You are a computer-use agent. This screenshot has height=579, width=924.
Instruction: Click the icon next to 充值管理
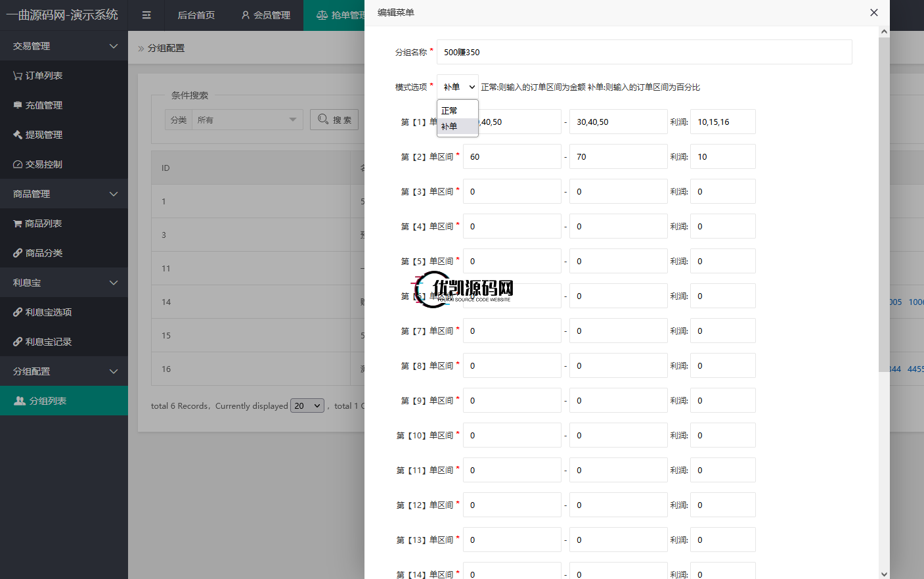point(18,105)
